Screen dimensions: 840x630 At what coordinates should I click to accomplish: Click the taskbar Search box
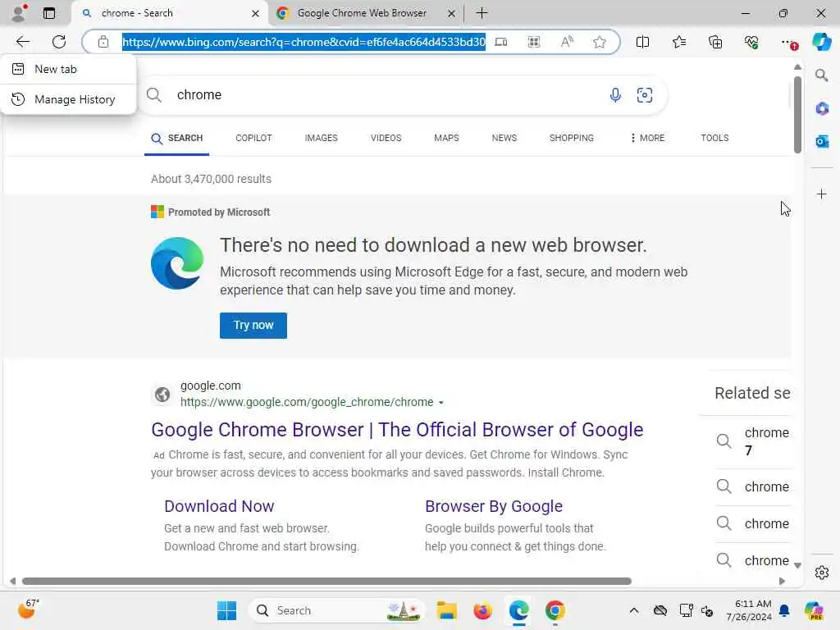pos(336,610)
